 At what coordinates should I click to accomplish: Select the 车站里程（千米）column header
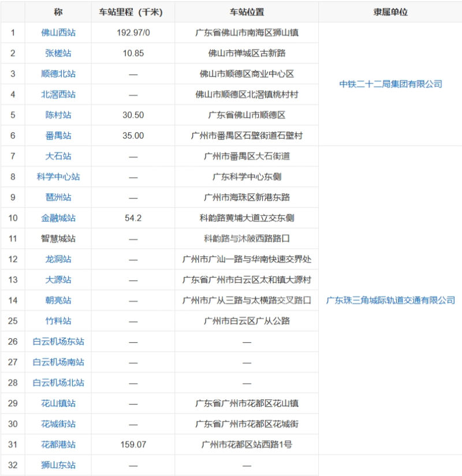tap(132, 12)
